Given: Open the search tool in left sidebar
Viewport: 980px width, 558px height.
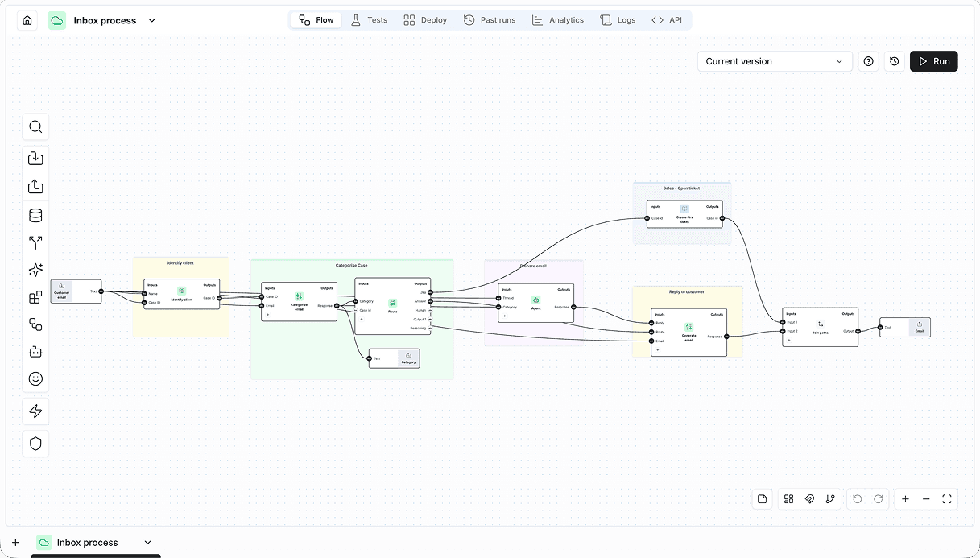Looking at the screenshot, I should pos(35,127).
